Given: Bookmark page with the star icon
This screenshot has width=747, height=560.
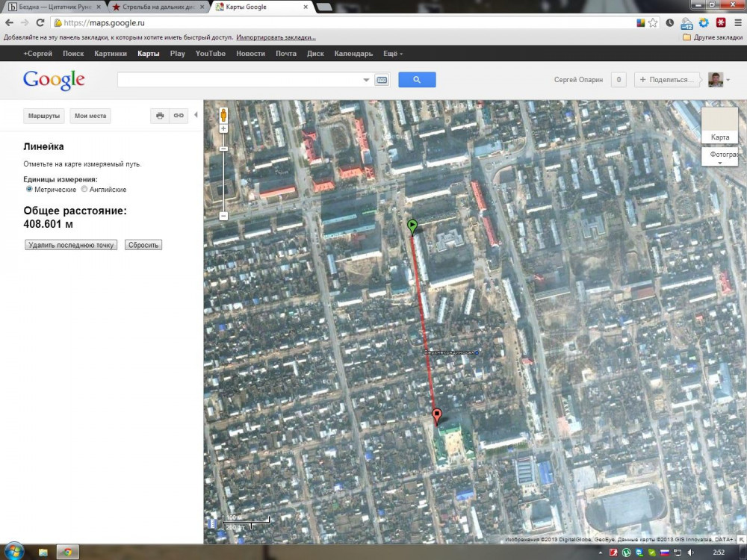Looking at the screenshot, I should (x=653, y=22).
